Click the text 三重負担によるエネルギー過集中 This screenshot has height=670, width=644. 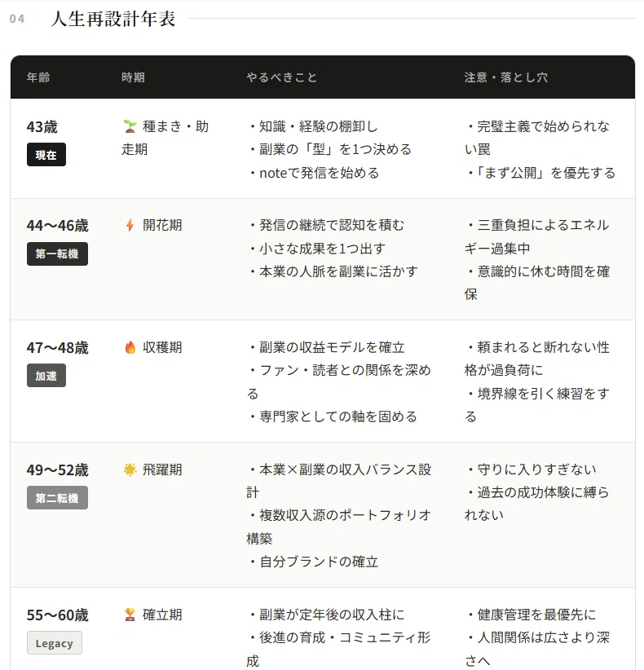[x=537, y=236]
